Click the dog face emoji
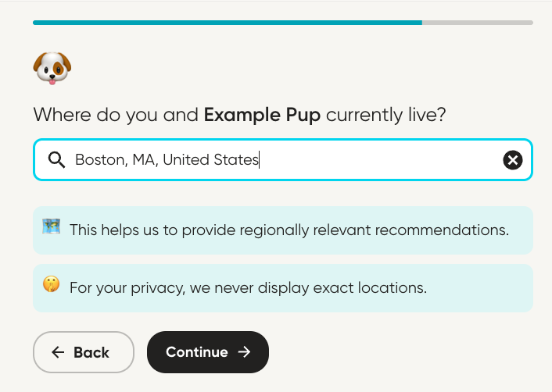This screenshot has height=392, width=552. point(52,68)
